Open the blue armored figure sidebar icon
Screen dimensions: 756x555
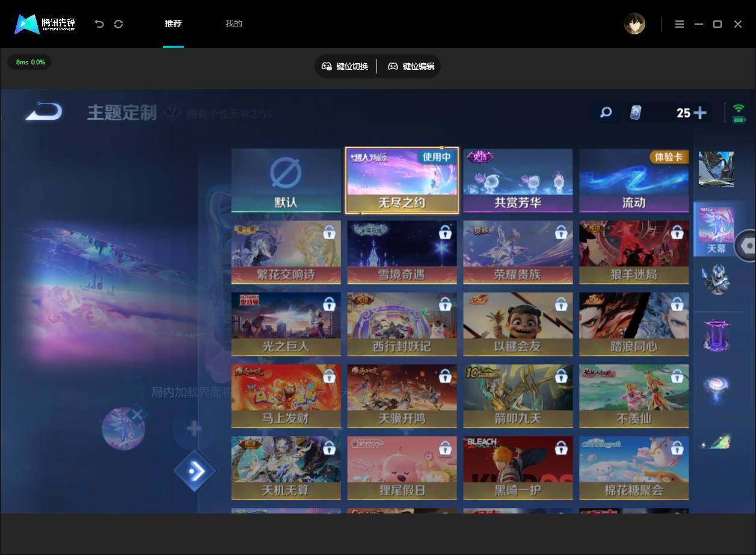pyautogui.click(x=716, y=280)
